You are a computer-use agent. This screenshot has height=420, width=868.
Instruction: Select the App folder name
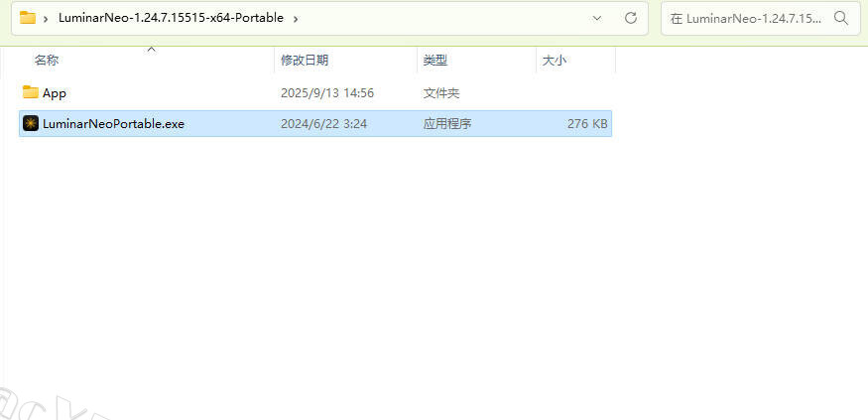pos(55,93)
